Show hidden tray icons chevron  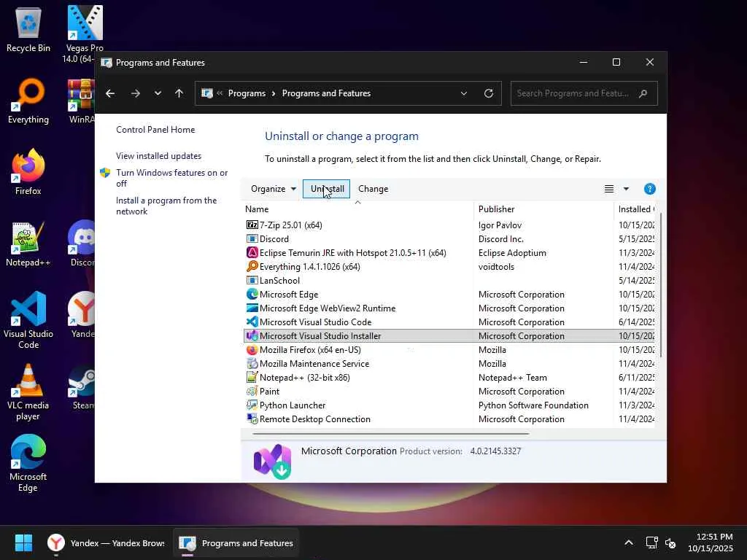pos(629,542)
